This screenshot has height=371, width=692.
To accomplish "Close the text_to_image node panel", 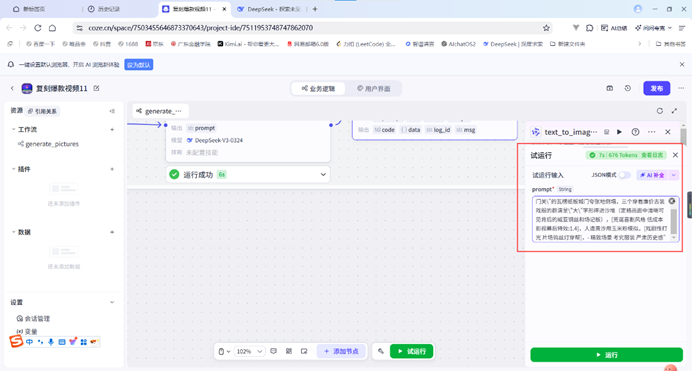I will pyautogui.click(x=668, y=132).
